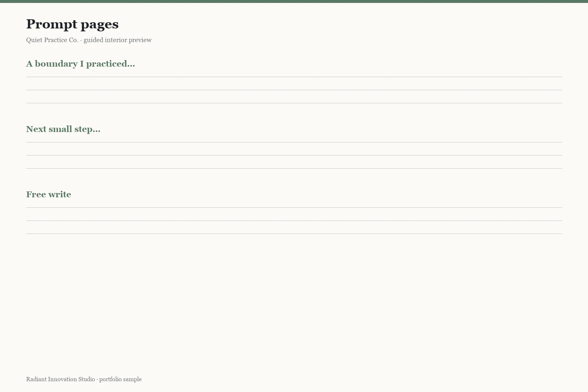
Task: Click second writing line under Next small step
Action: 294,155
